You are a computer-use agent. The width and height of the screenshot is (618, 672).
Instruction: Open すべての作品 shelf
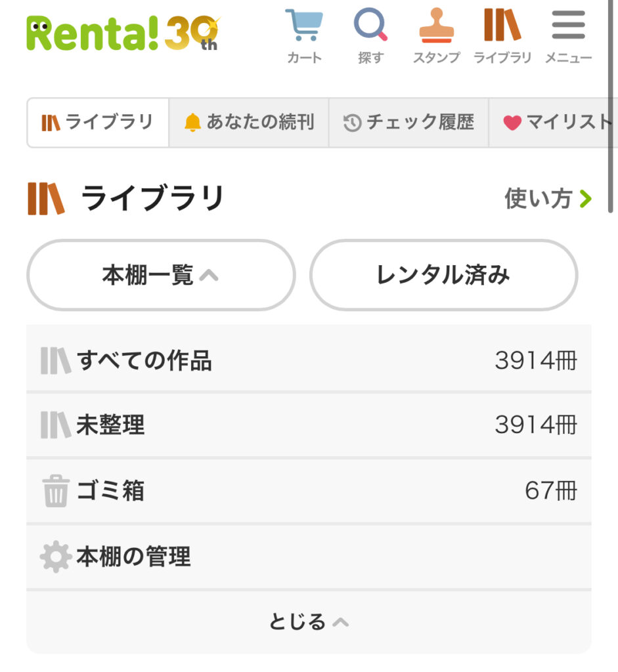click(x=309, y=360)
